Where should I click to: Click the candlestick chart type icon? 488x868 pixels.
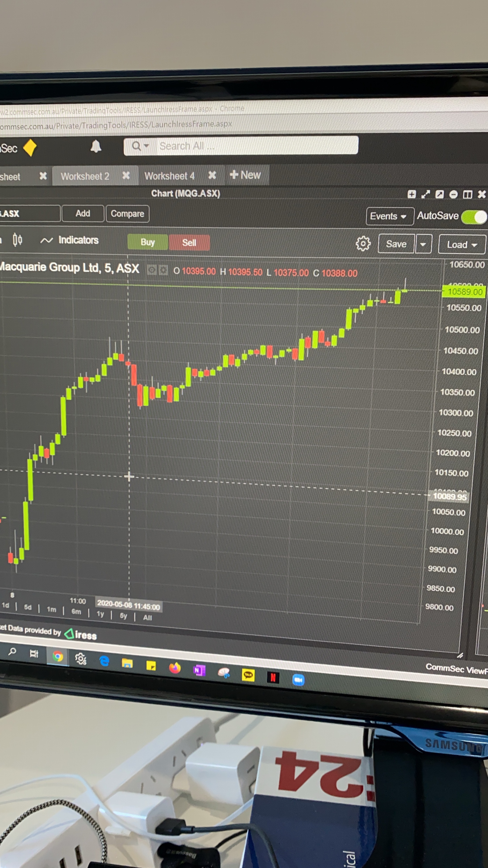pyautogui.click(x=17, y=240)
